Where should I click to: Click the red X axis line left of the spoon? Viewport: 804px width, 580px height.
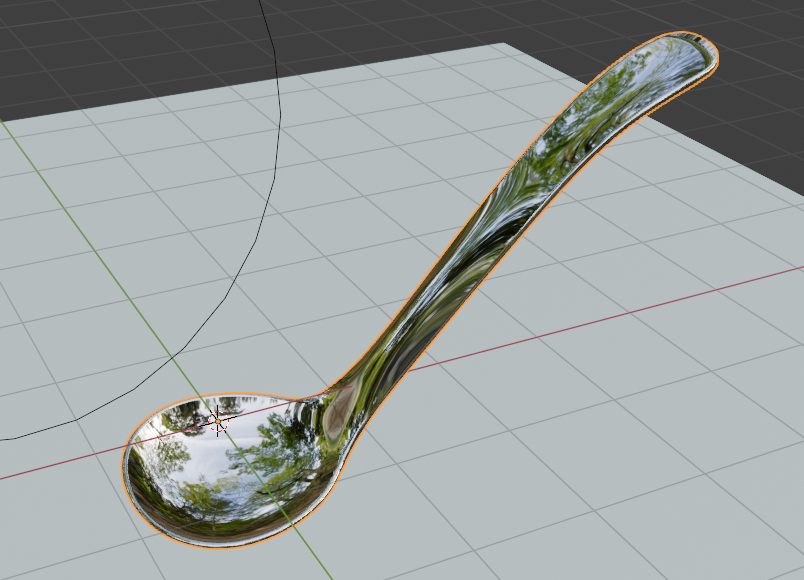(60, 466)
